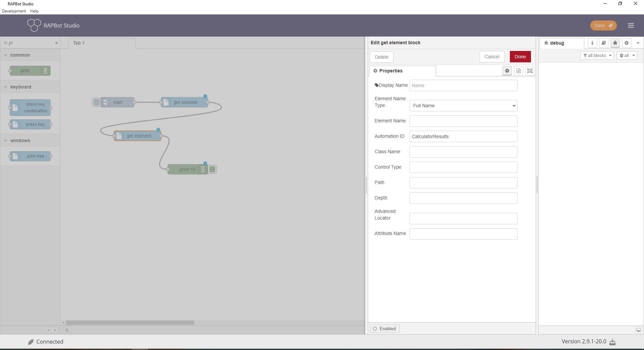Open the Help menu

pos(34,11)
